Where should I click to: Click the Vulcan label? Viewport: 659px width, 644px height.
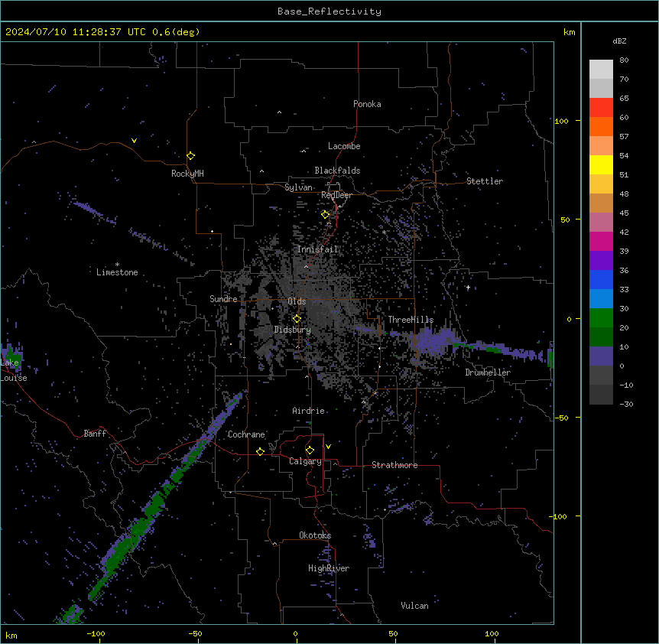pyautogui.click(x=415, y=606)
